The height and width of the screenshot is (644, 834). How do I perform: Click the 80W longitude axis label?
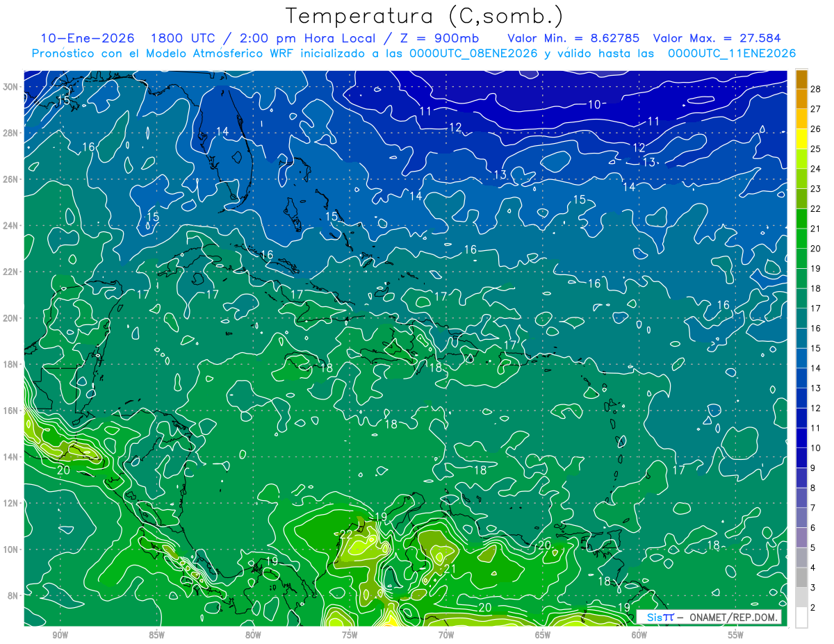click(x=253, y=635)
